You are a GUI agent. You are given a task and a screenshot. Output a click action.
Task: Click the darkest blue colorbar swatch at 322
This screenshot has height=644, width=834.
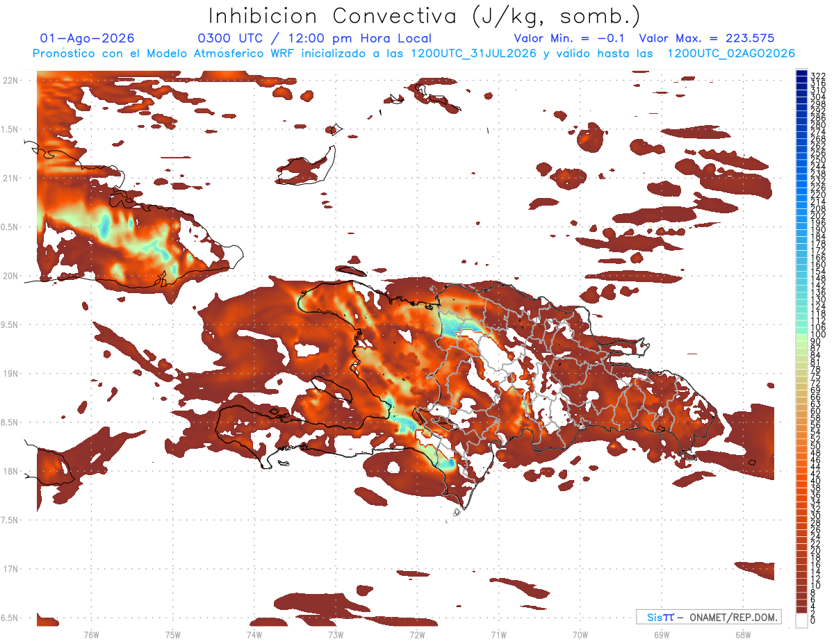[801, 74]
